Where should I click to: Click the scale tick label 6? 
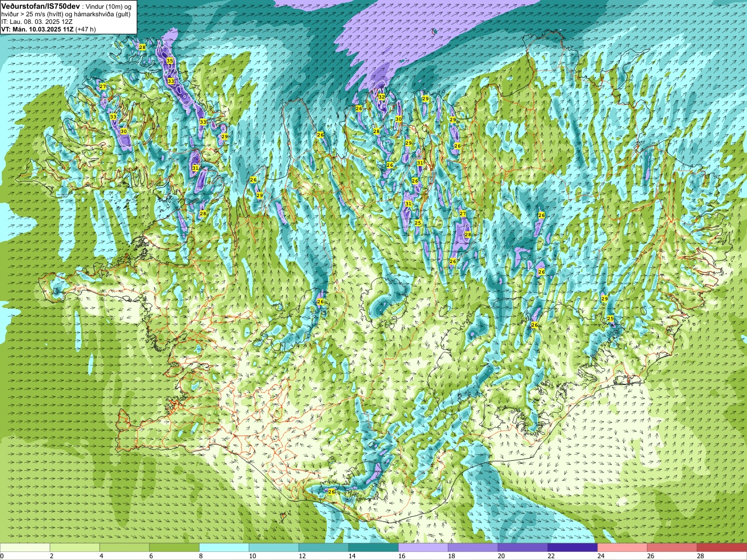pyautogui.click(x=151, y=556)
